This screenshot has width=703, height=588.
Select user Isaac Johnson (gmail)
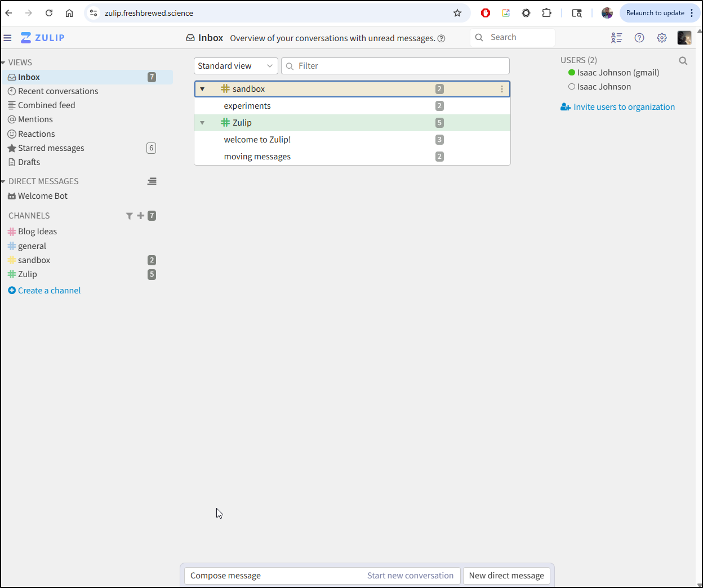618,73
